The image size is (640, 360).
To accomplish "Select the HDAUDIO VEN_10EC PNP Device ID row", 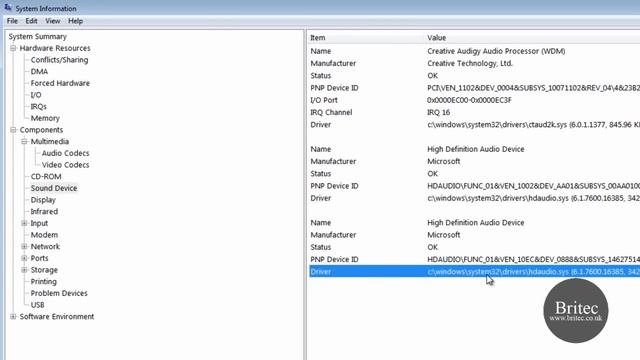I will [474, 259].
